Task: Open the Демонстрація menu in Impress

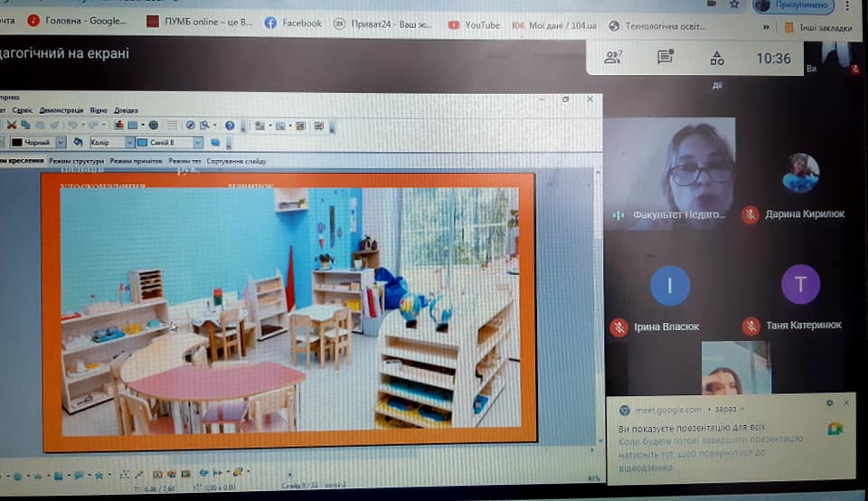Action: tap(61, 110)
